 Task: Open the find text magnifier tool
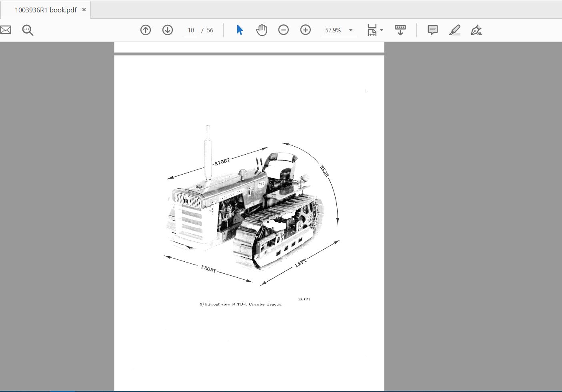pyautogui.click(x=28, y=30)
